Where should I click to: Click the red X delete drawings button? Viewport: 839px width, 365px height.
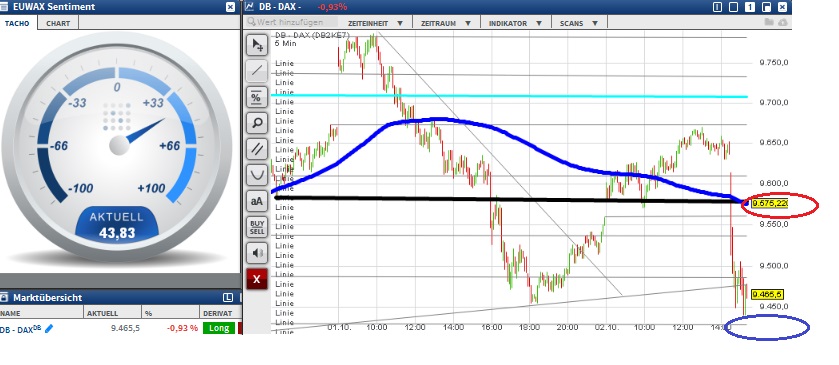[257, 279]
